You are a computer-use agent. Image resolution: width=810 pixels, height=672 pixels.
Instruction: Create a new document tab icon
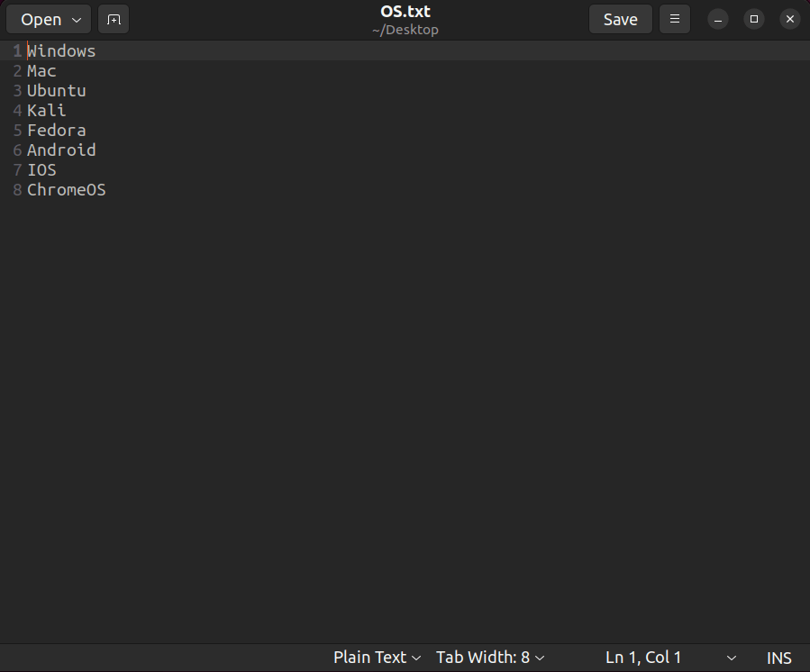(114, 20)
